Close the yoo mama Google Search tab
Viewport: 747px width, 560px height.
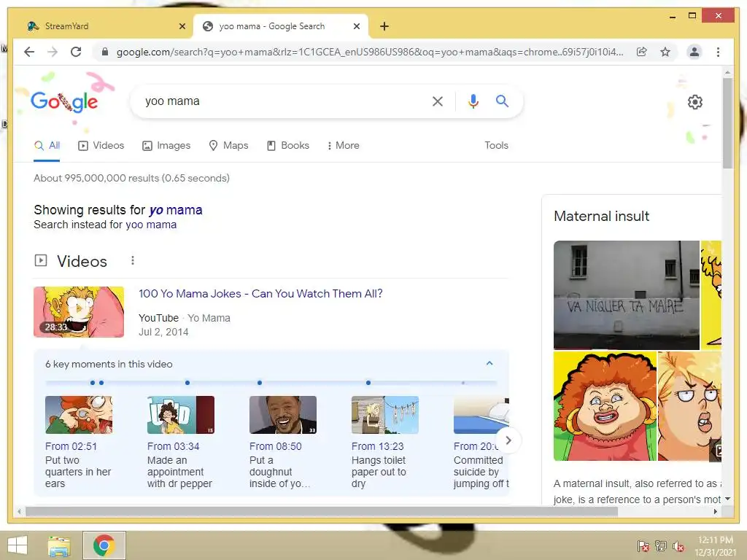point(356,26)
